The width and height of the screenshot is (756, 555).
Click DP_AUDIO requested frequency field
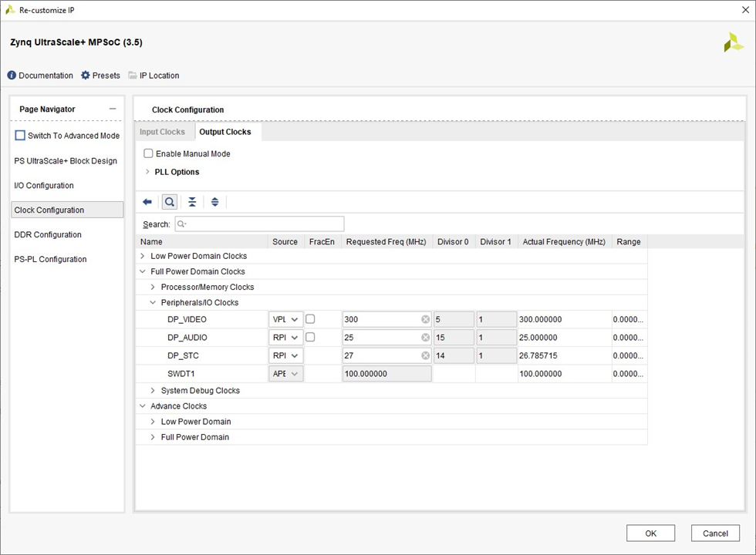(x=386, y=338)
